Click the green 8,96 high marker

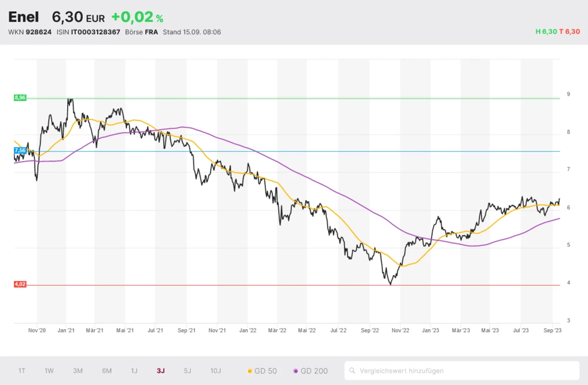(x=20, y=98)
